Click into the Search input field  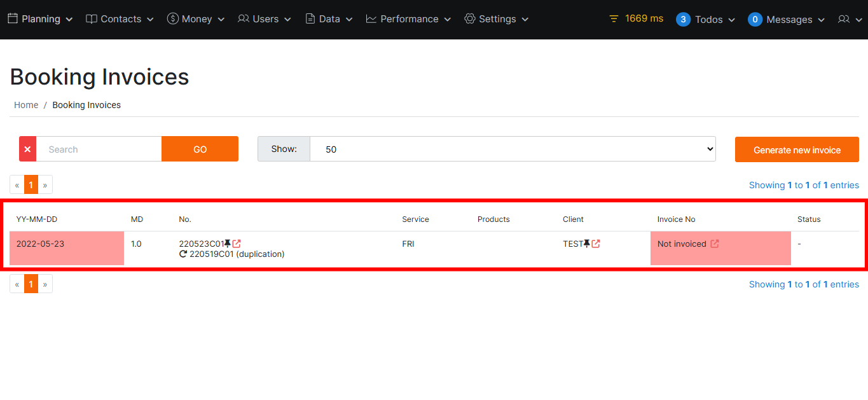99,149
